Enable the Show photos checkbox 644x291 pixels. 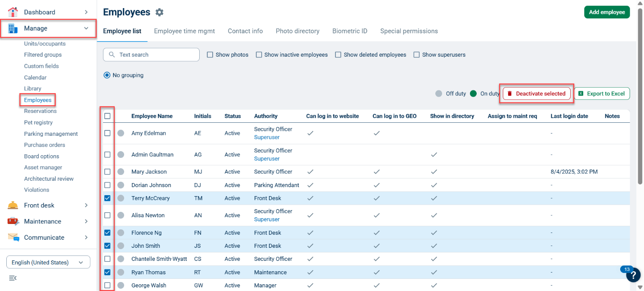(x=210, y=54)
